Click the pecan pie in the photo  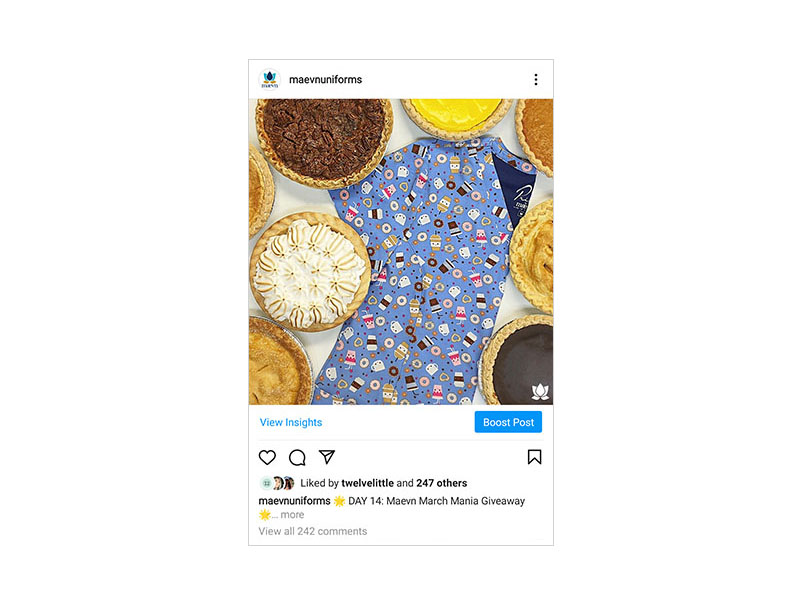324,141
